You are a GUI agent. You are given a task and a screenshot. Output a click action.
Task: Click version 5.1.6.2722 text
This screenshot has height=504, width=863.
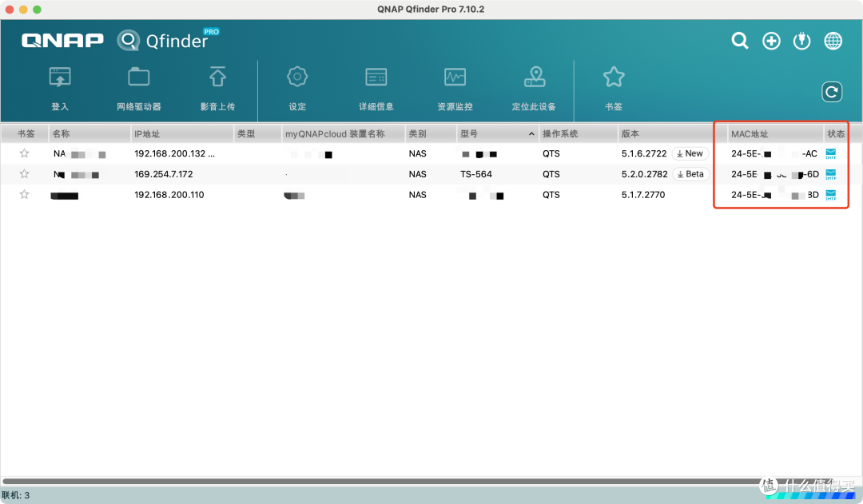(x=644, y=153)
